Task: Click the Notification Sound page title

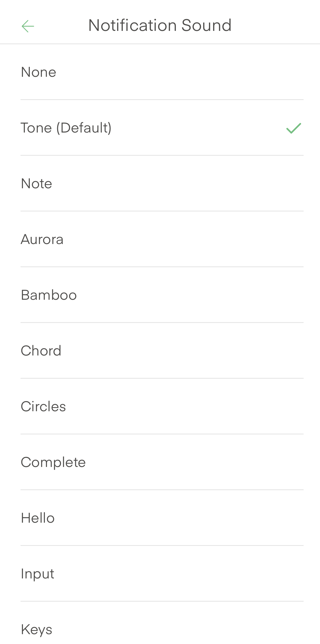Action: pos(160,25)
